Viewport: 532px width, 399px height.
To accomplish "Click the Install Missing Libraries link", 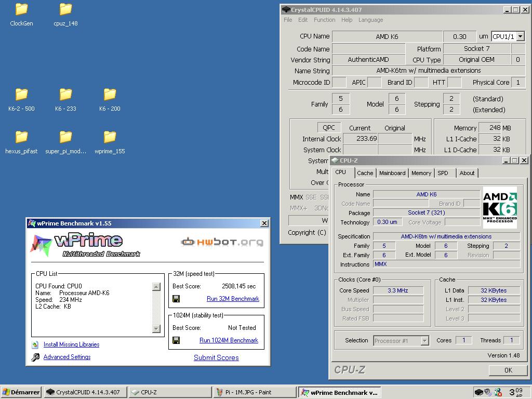I will (x=71, y=344).
